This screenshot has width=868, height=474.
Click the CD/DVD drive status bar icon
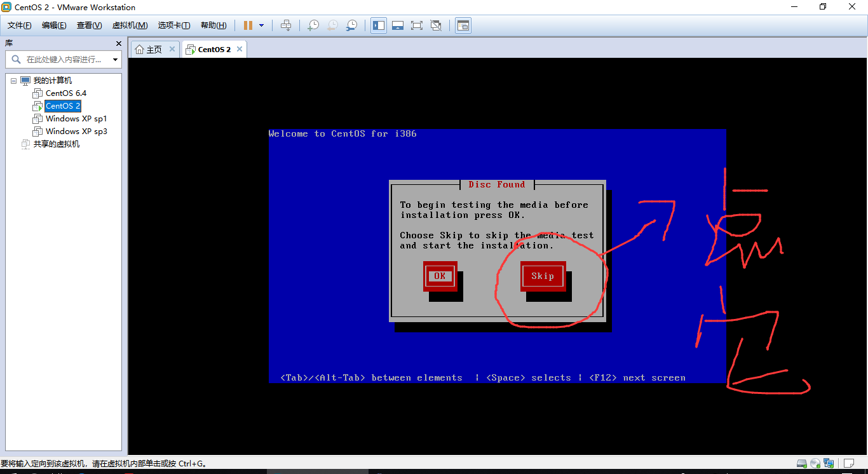coord(815,463)
